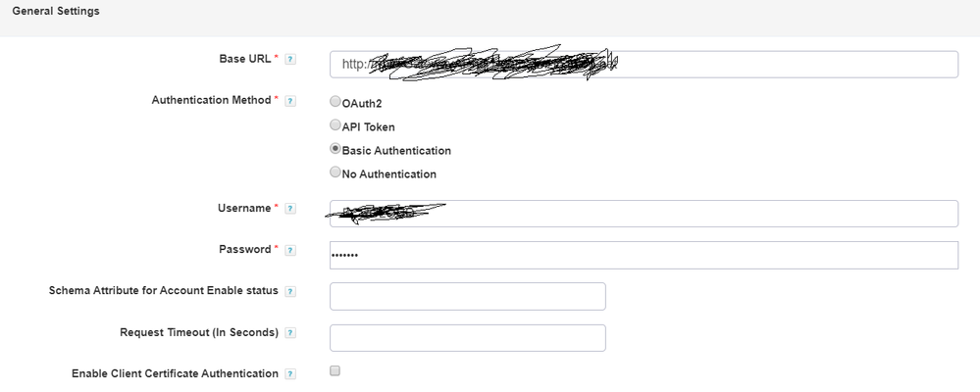Select Basic Authentication radio button
Screen dimensions: 980x392
(x=335, y=150)
